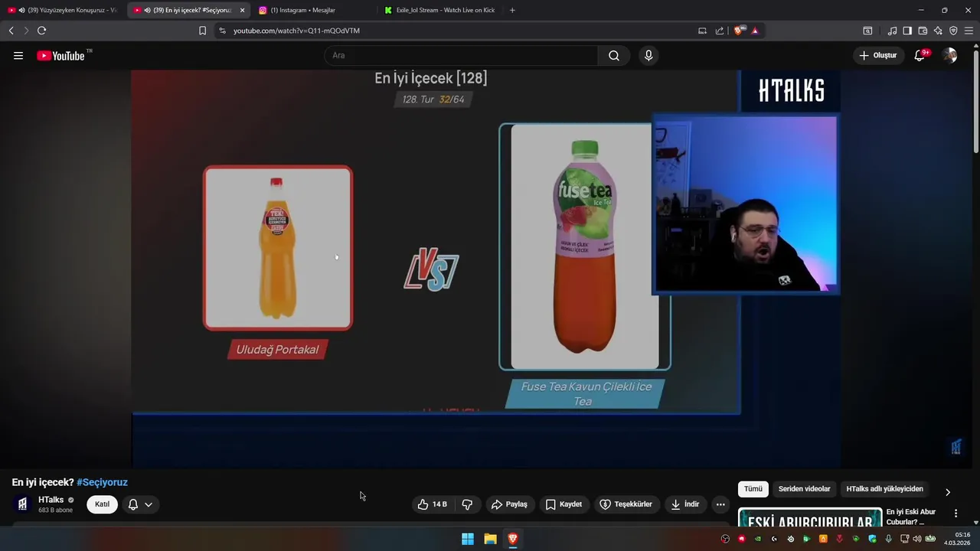Open the HTalks channel avatar
The height and width of the screenshot is (551, 980).
coord(23,504)
